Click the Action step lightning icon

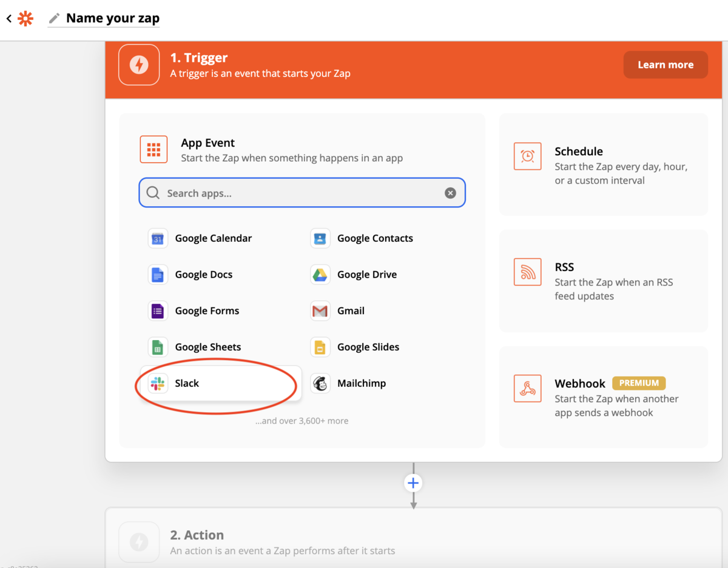[x=139, y=542]
